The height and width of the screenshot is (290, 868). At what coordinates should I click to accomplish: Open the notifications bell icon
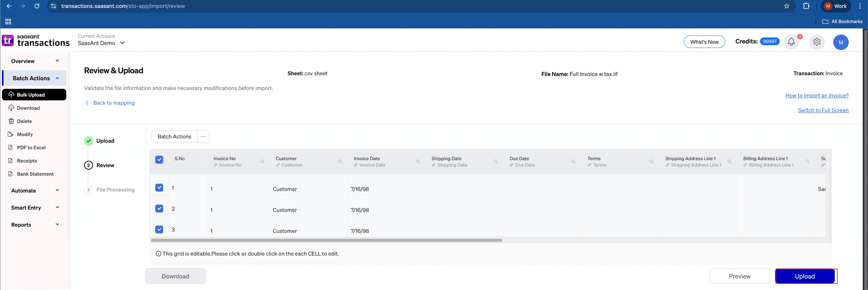[791, 42]
